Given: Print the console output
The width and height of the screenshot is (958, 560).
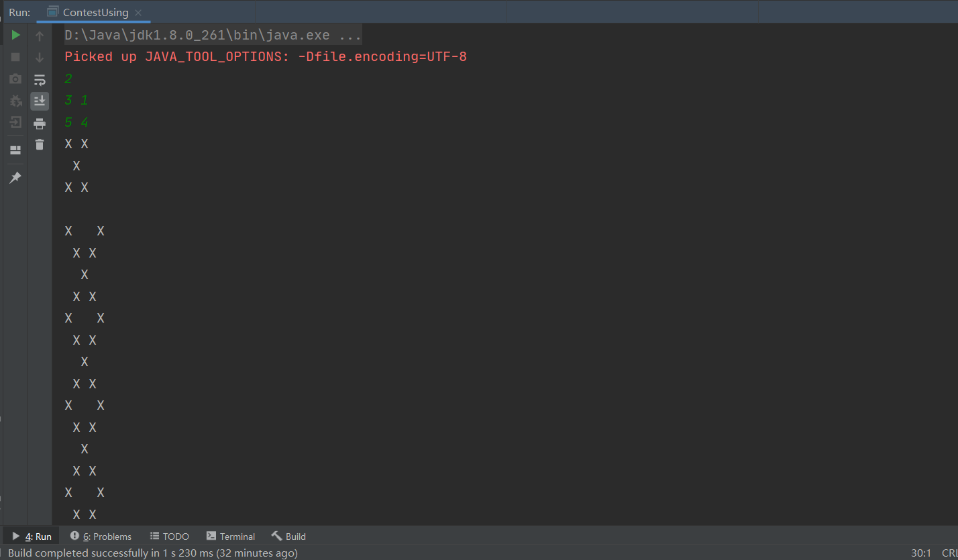Looking at the screenshot, I should 40,123.
